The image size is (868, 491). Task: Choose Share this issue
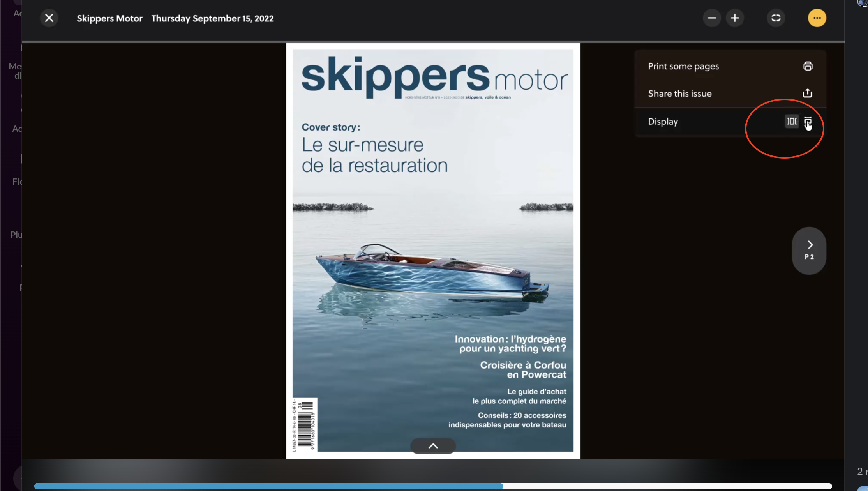(730, 94)
